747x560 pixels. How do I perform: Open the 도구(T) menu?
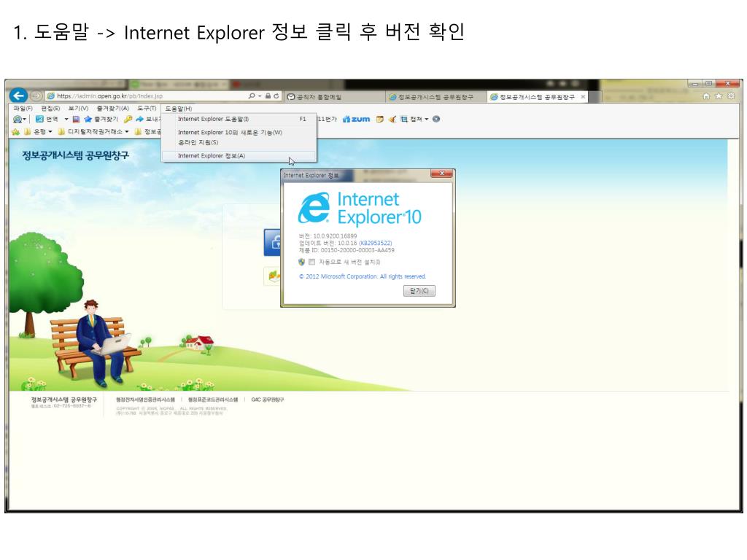147,109
